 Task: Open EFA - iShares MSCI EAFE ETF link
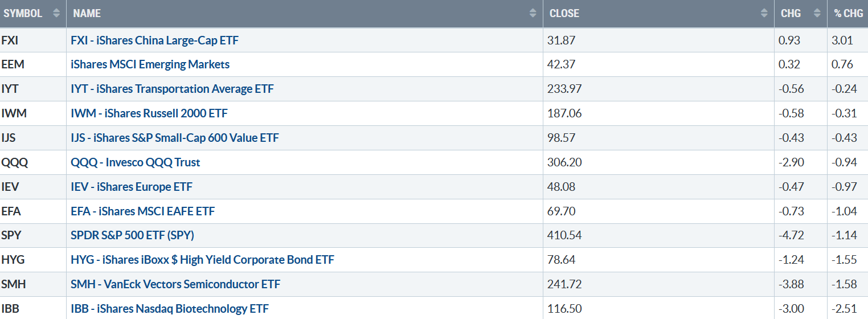(x=143, y=211)
